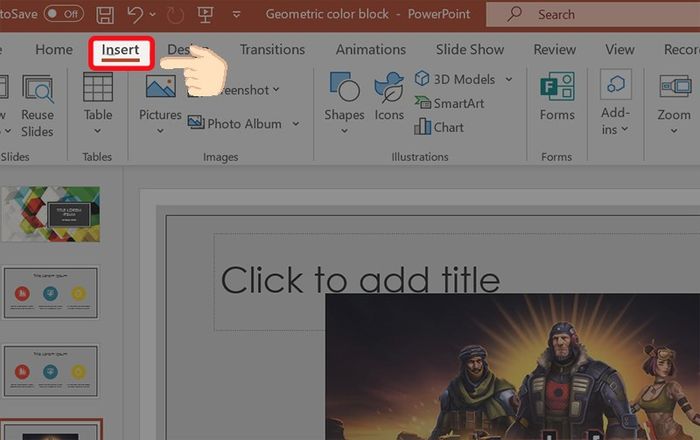
Task: Click the Save floppy disk icon
Action: (105, 14)
